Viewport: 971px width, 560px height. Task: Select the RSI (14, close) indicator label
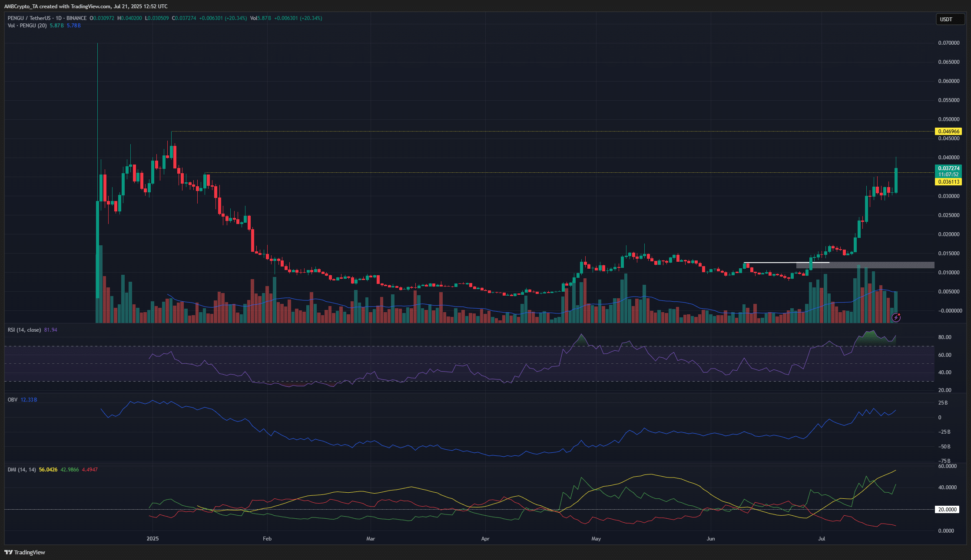pyautogui.click(x=24, y=330)
